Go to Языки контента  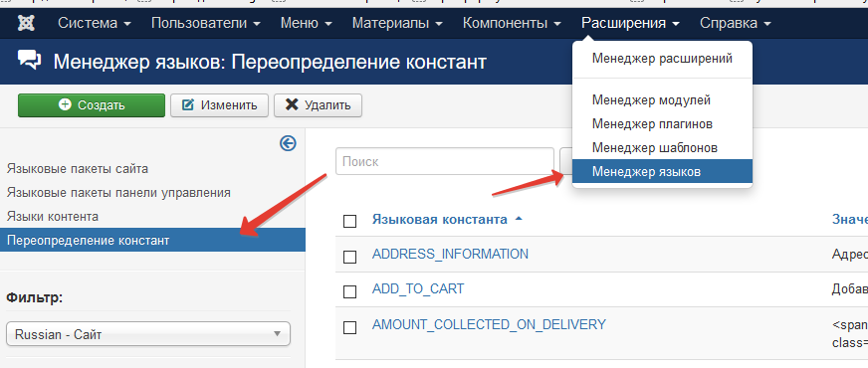point(53,217)
